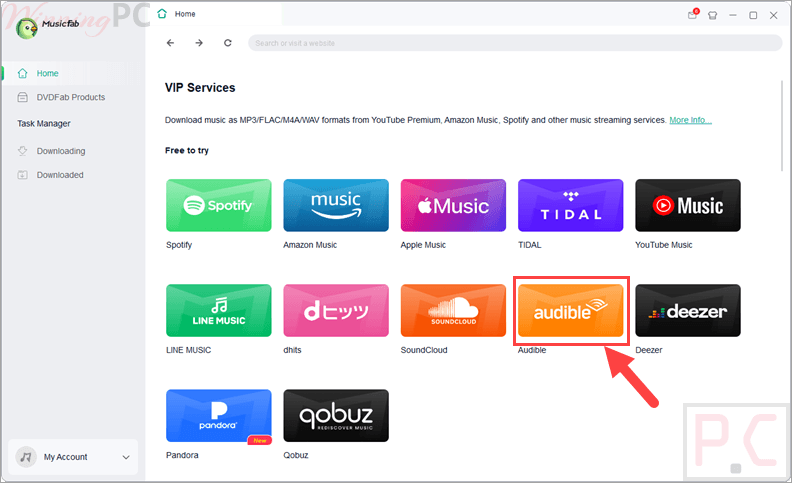This screenshot has height=483, width=792.
Task: Open the Audible service tile
Action: point(570,310)
